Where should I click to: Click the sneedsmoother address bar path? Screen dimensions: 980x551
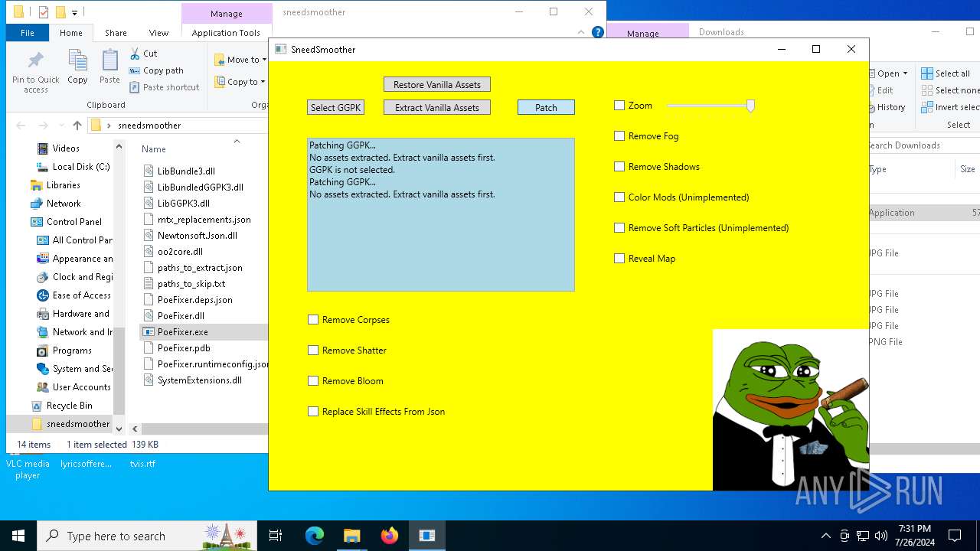(x=149, y=126)
